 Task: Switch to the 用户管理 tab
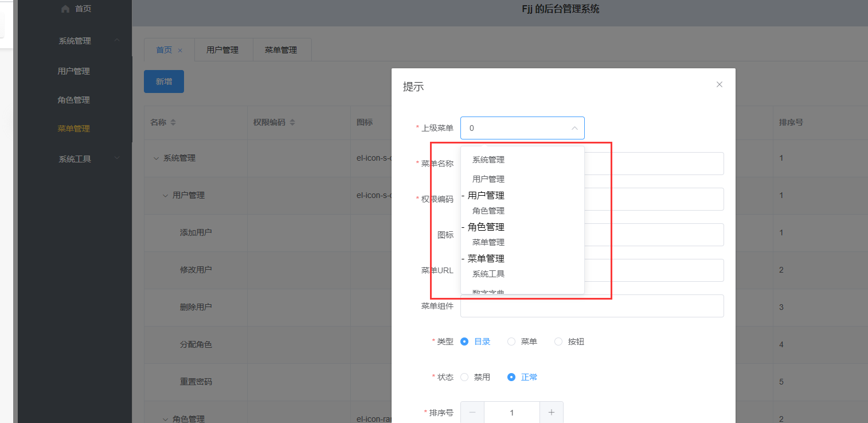[x=224, y=49]
